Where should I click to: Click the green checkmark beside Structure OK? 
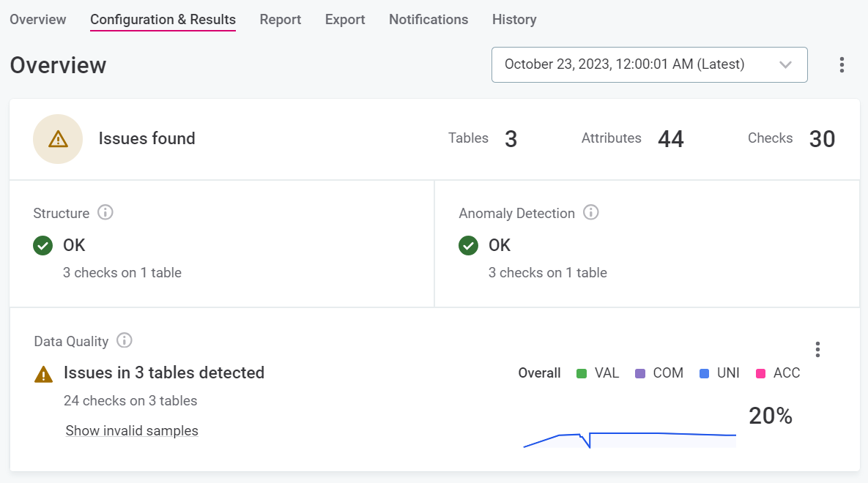click(42, 245)
